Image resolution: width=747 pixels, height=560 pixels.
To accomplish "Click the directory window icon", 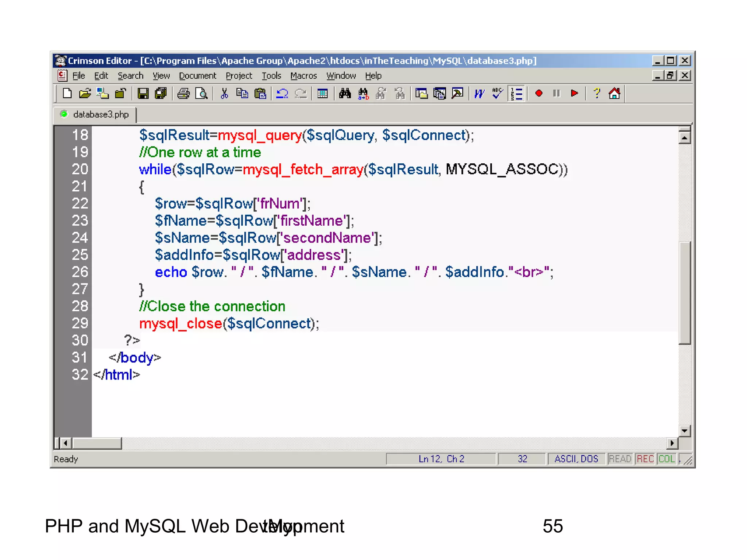I will [422, 94].
